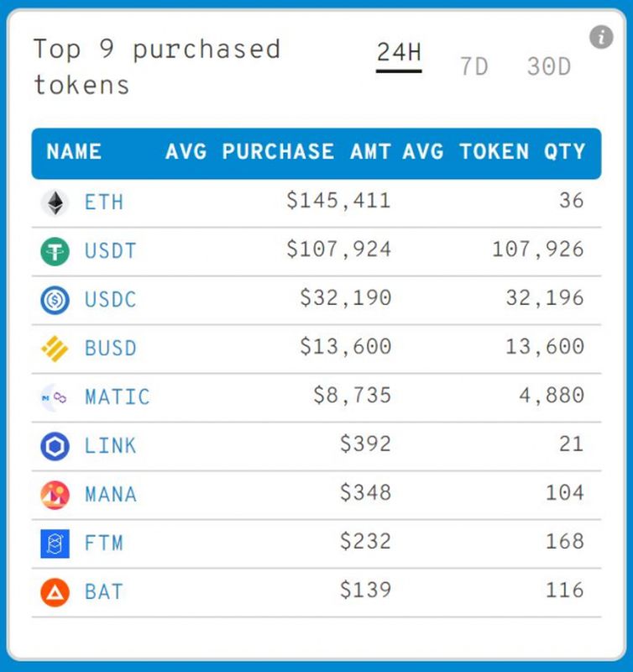Click the MATIC Polygon token icon

[x=55, y=397]
